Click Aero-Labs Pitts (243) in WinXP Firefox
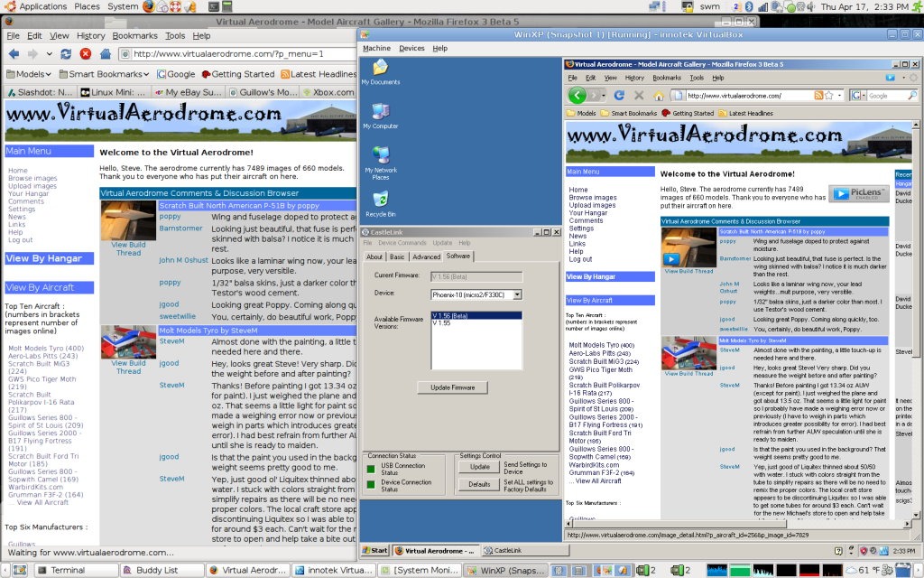This screenshot has width=924, height=578. click(599, 353)
